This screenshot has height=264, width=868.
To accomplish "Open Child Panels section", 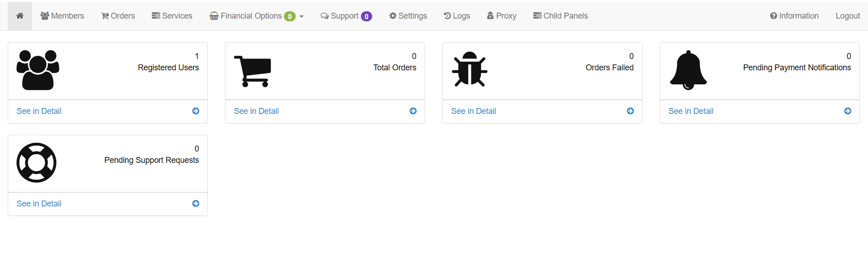I will pos(561,16).
